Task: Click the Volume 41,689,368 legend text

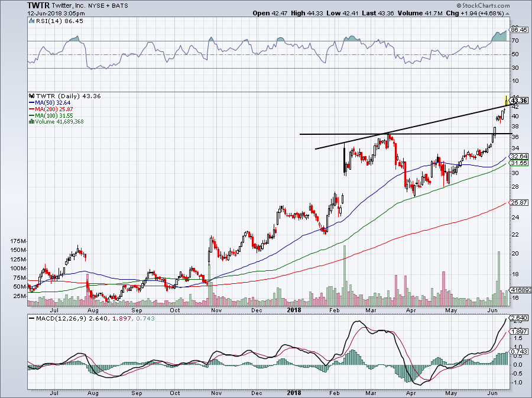Action: click(59, 122)
